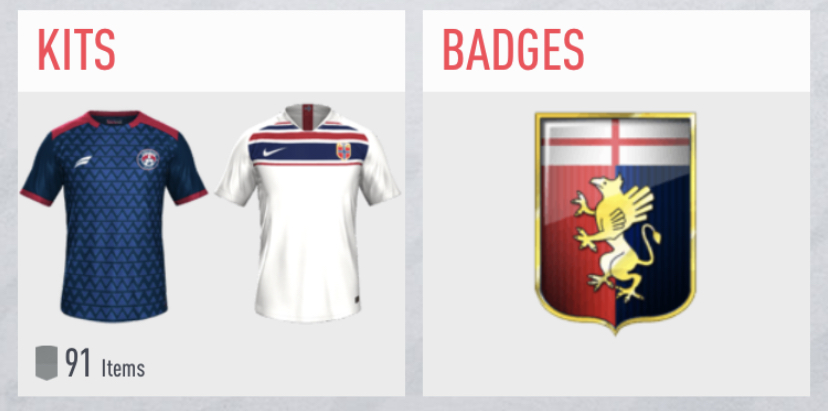Click the red cross atop the shield badge
Image resolution: width=828 pixels, height=411 pixels.
[616, 142]
